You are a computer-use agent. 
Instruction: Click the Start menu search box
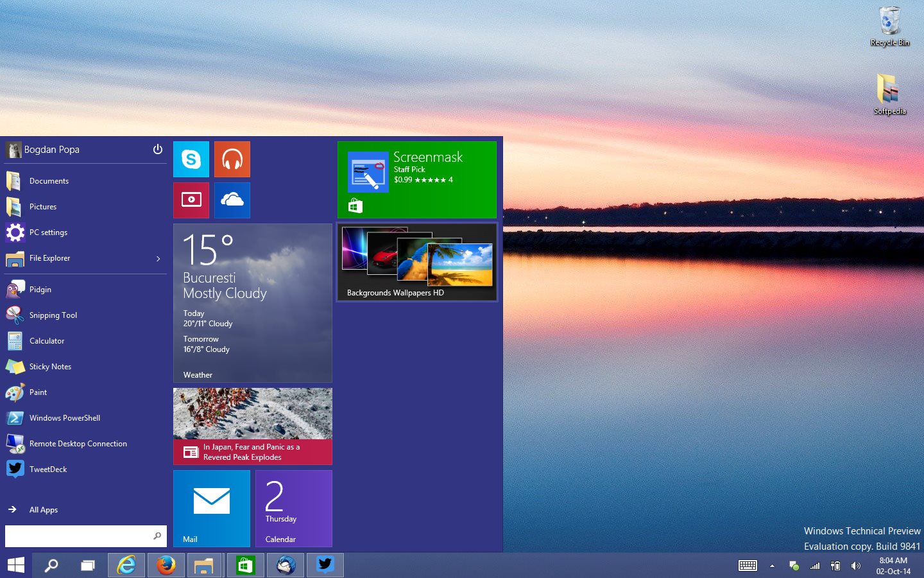click(x=86, y=536)
